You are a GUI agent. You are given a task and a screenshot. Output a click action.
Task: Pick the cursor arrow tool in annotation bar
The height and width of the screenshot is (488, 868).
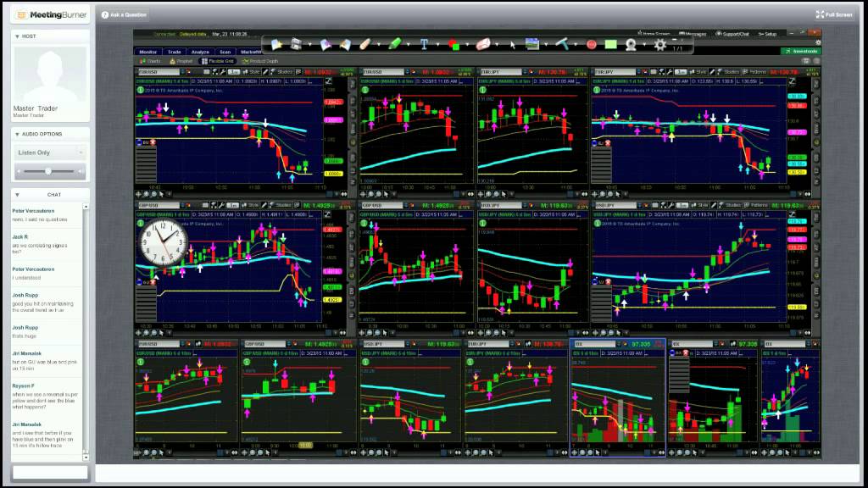[x=513, y=45]
